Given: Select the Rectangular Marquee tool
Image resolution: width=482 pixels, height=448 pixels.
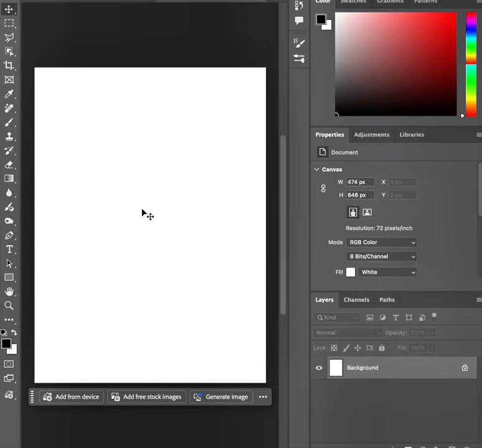Looking at the screenshot, I should (x=9, y=24).
